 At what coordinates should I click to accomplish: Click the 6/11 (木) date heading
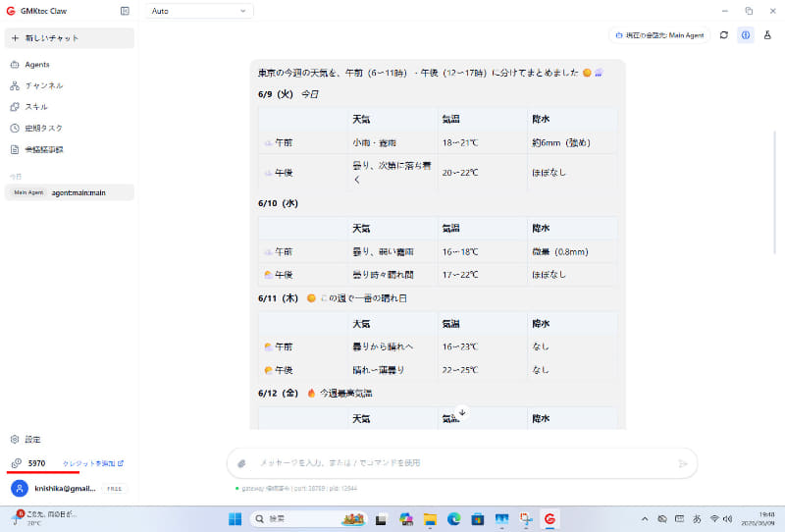279,298
